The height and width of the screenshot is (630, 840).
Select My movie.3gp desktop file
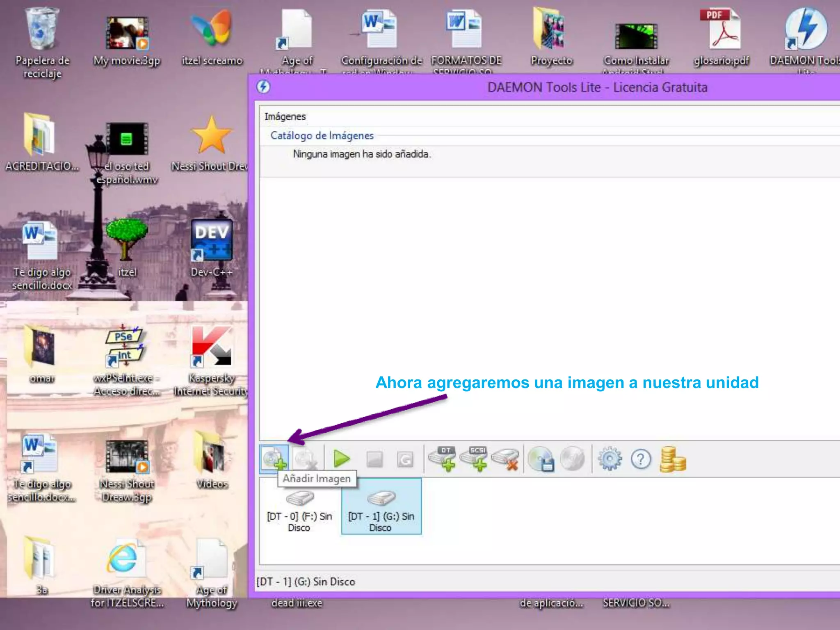[x=127, y=41]
